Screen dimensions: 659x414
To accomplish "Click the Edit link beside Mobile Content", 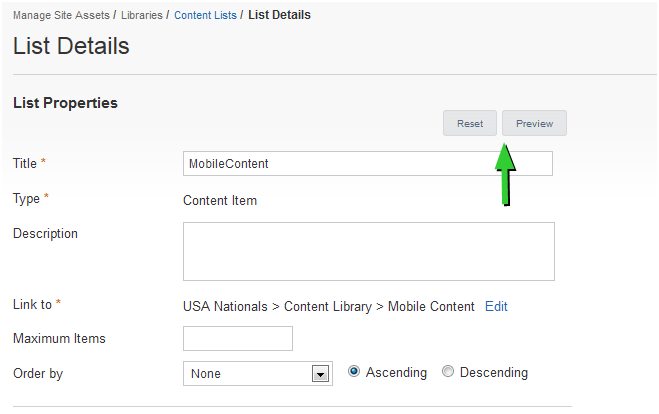I will tap(496, 306).
